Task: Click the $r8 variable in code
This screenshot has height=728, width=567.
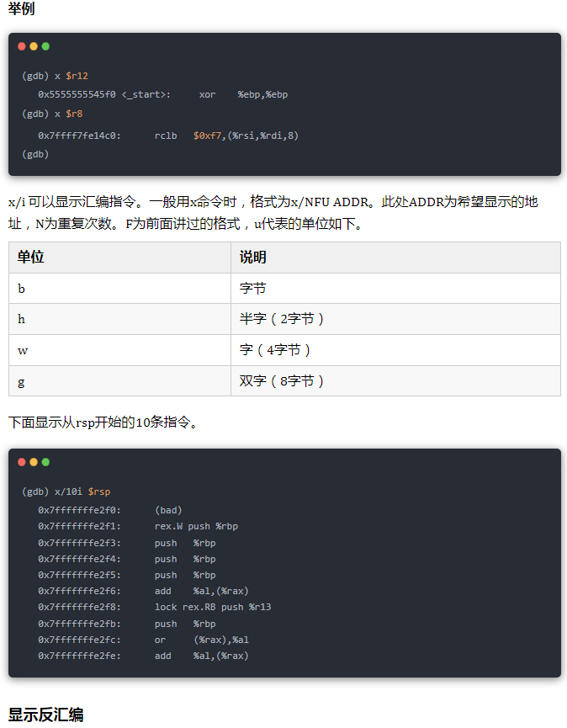Action: coord(74,114)
